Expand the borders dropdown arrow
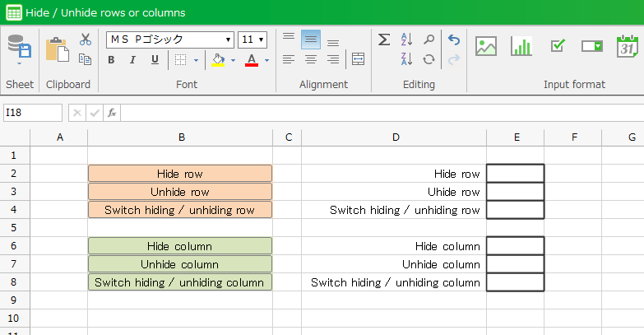Viewport: 644px width, 335px height. coord(196,60)
